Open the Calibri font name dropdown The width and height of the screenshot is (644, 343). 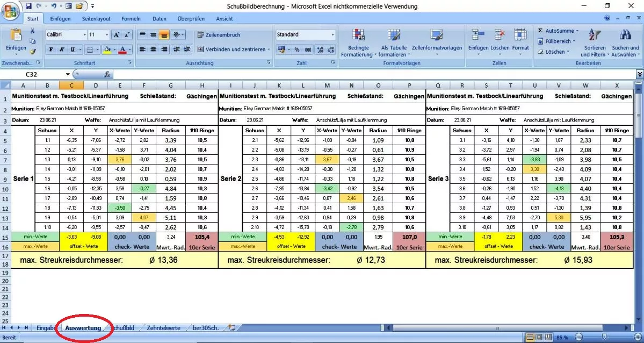84,35
